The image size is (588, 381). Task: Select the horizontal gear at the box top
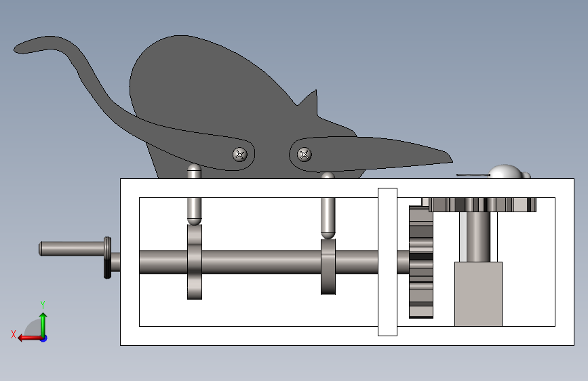[482, 205]
